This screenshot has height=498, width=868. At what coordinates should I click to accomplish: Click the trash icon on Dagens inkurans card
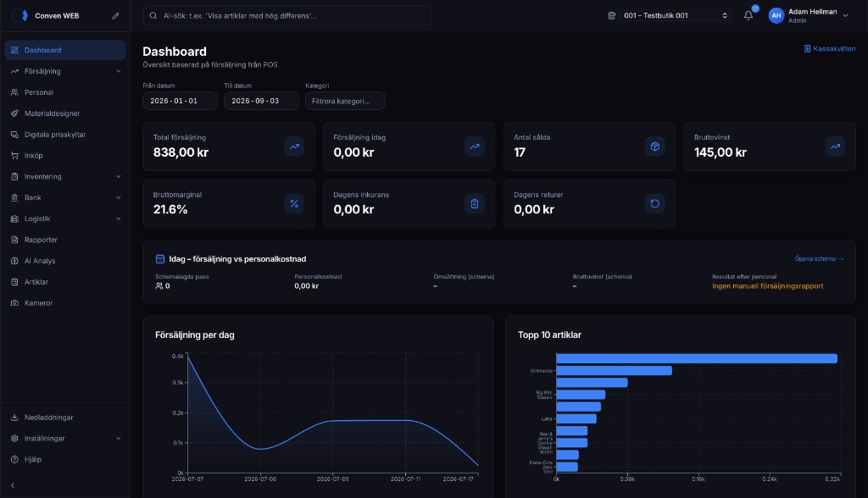pos(475,203)
